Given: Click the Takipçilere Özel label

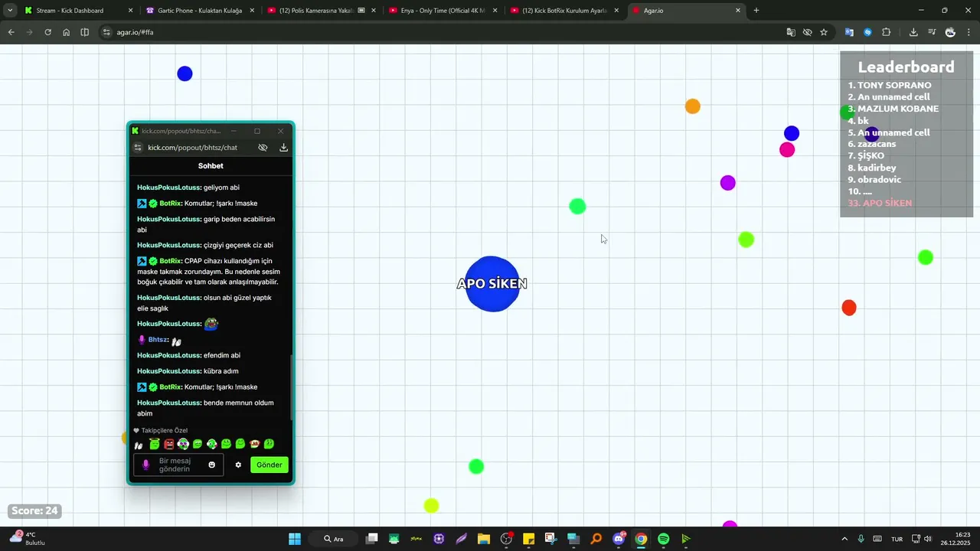Looking at the screenshot, I should pos(164,431).
